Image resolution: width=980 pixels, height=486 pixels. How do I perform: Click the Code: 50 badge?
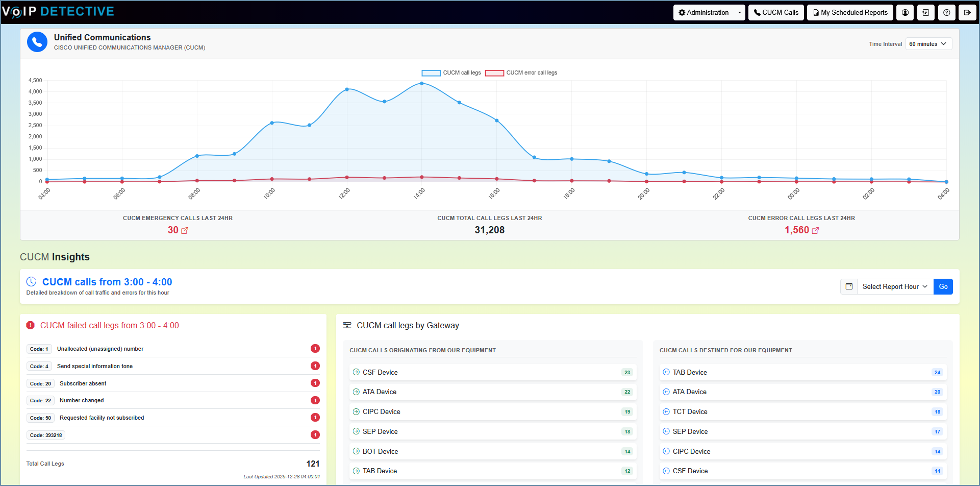click(40, 418)
